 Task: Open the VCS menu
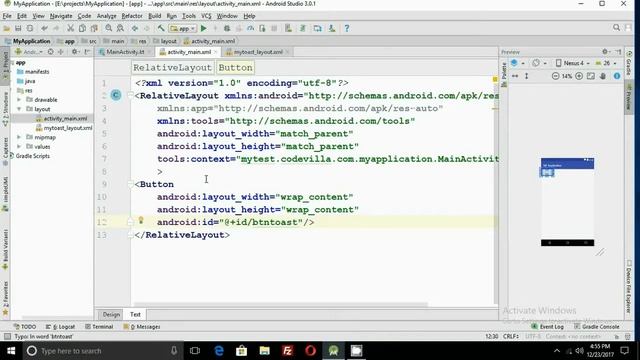tap(206, 16)
